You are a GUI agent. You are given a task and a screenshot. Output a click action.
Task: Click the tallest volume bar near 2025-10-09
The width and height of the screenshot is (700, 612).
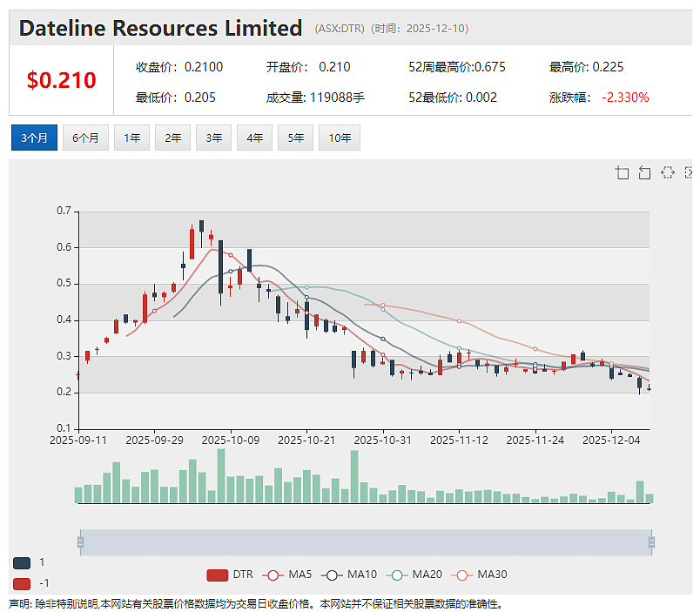(x=221, y=476)
